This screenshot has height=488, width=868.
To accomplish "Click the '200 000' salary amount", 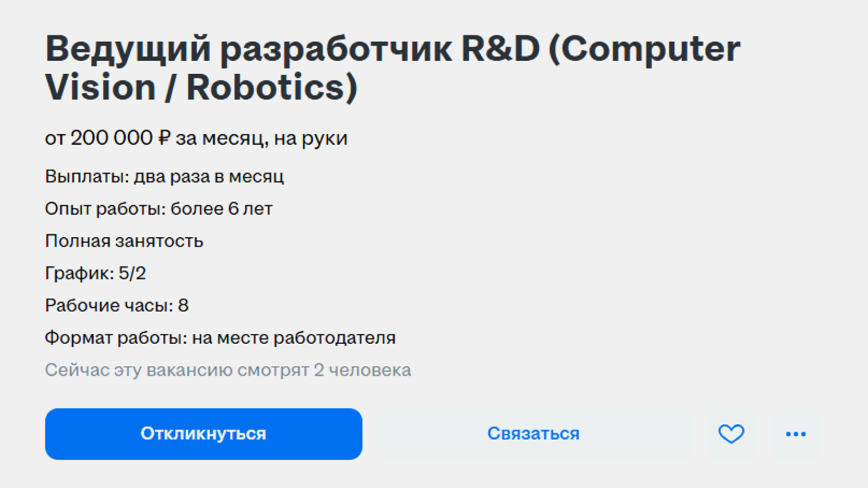I will [111, 138].
